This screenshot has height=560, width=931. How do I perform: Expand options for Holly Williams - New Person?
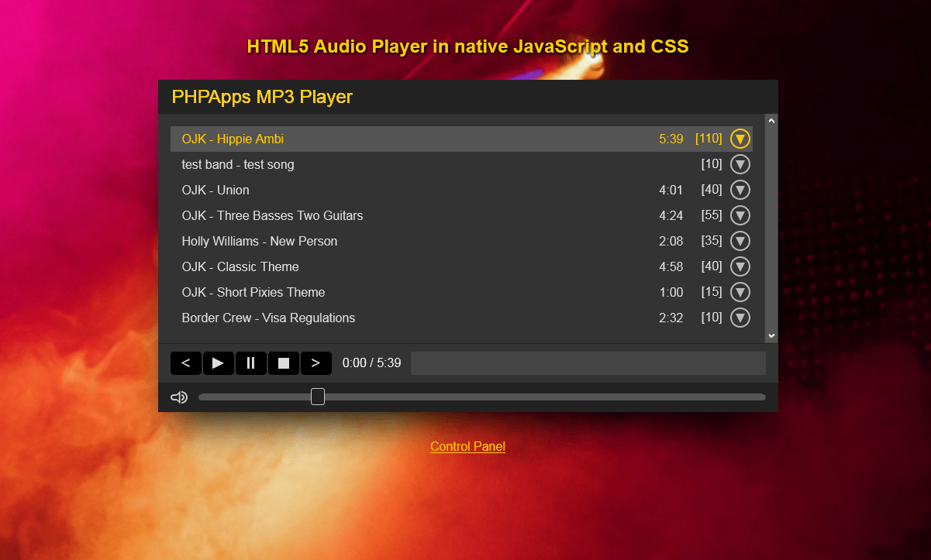(740, 241)
